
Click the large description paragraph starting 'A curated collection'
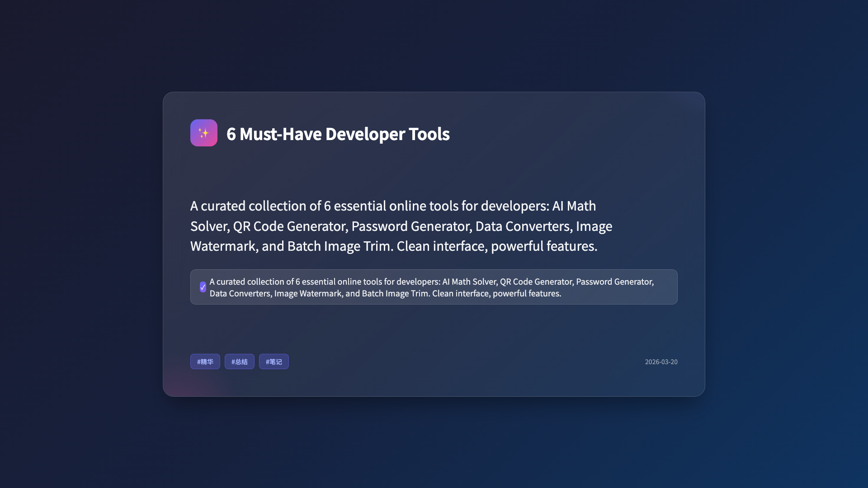point(401,226)
